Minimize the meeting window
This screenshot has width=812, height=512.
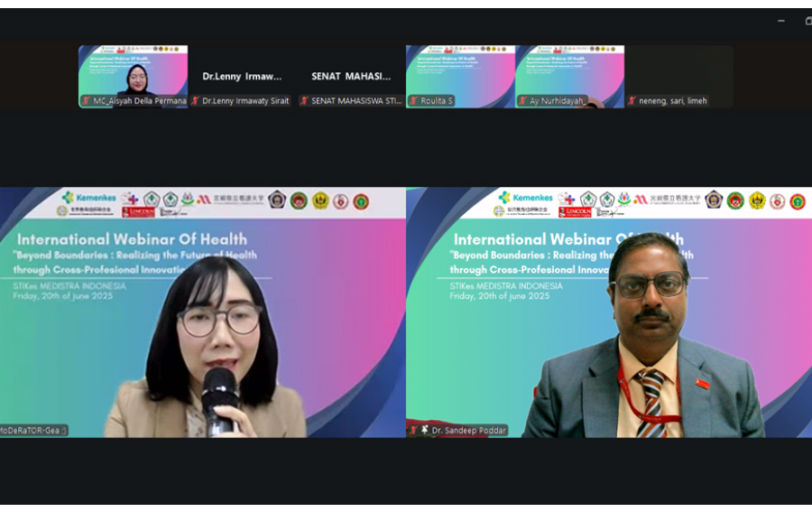(x=781, y=22)
